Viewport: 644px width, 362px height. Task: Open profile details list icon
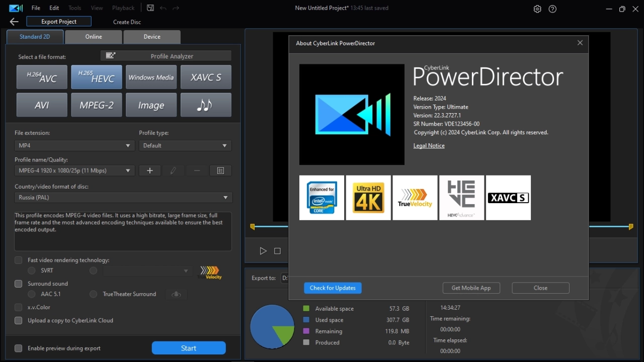220,170
